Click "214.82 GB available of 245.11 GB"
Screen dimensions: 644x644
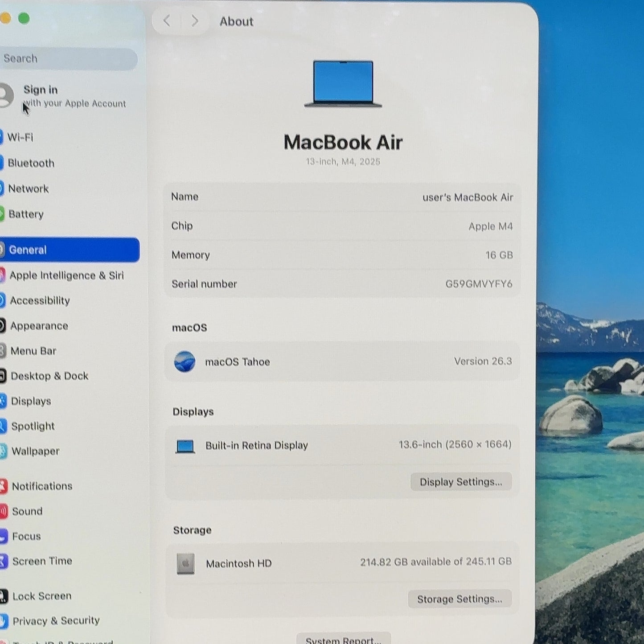point(436,562)
